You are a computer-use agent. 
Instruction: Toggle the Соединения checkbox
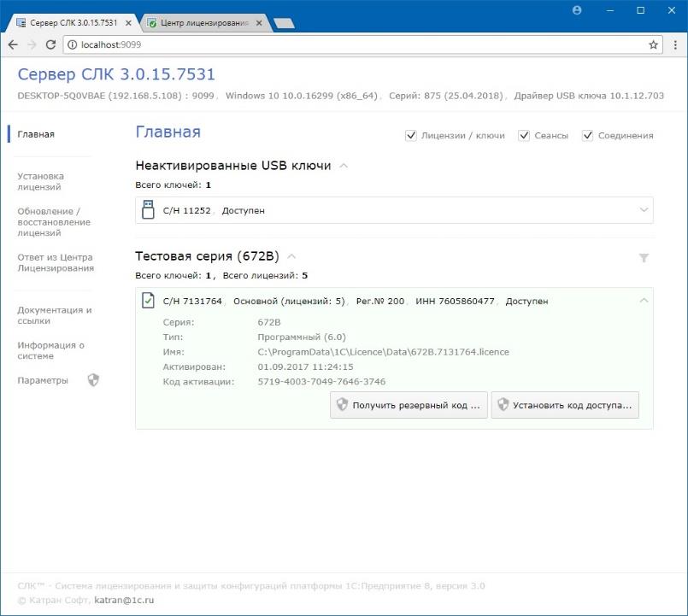[587, 136]
